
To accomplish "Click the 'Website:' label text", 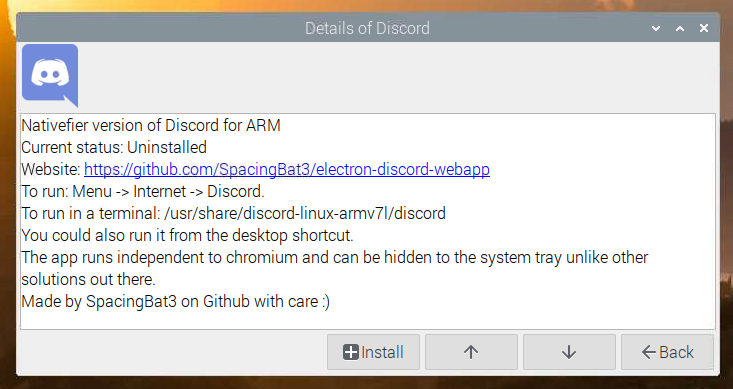I will click(51, 169).
